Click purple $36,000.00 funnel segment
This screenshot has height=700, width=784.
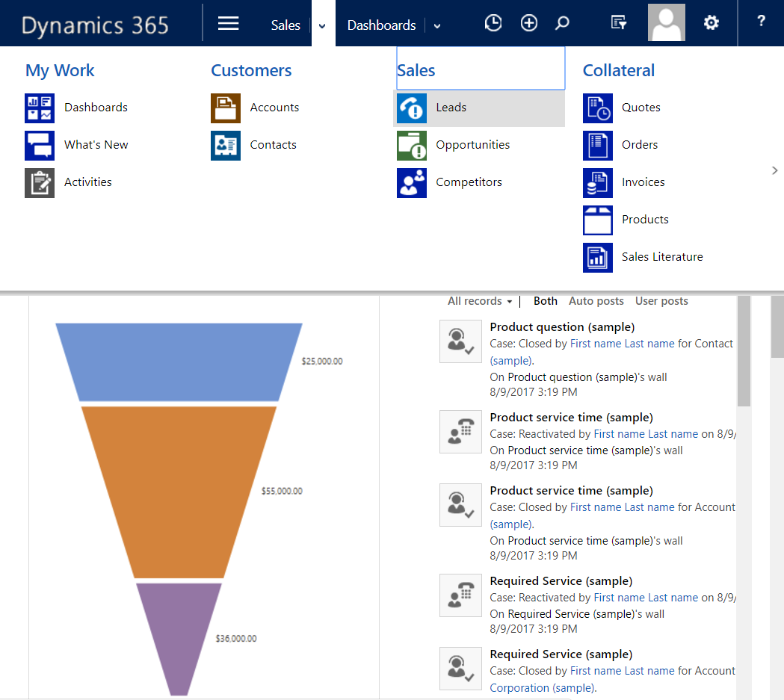tap(179, 639)
